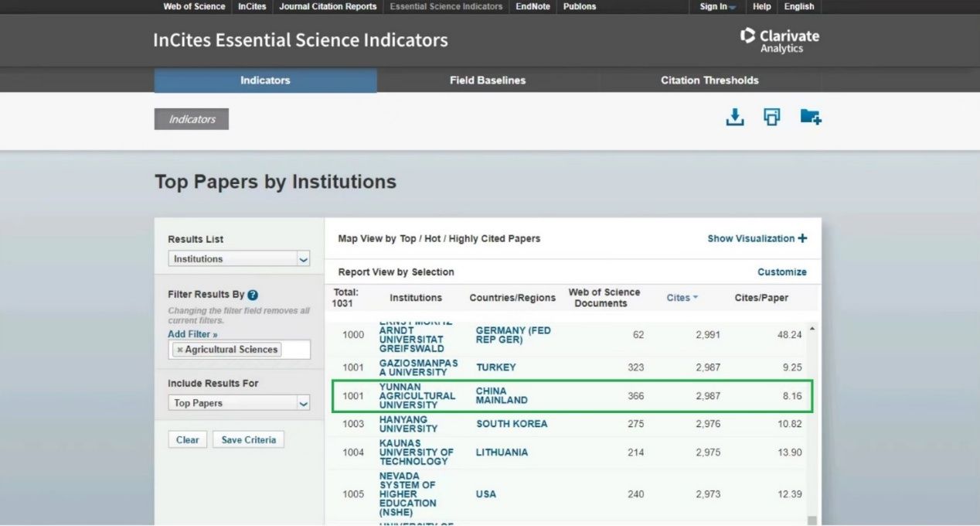Click the Customize link
The width and height of the screenshot is (980, 526).
click(781, 272)
